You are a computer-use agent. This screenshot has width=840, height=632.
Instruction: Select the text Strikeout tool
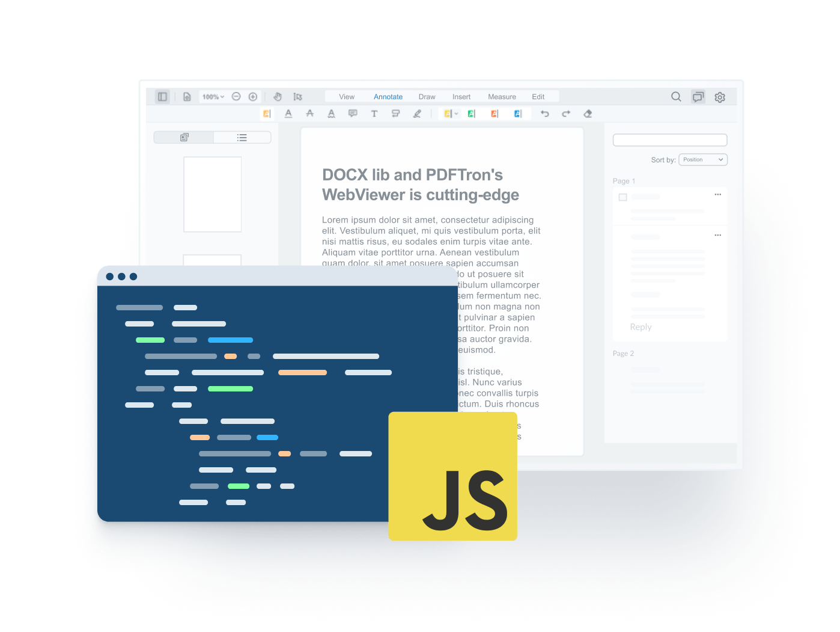pyautogui.click(x=310, y=114)
